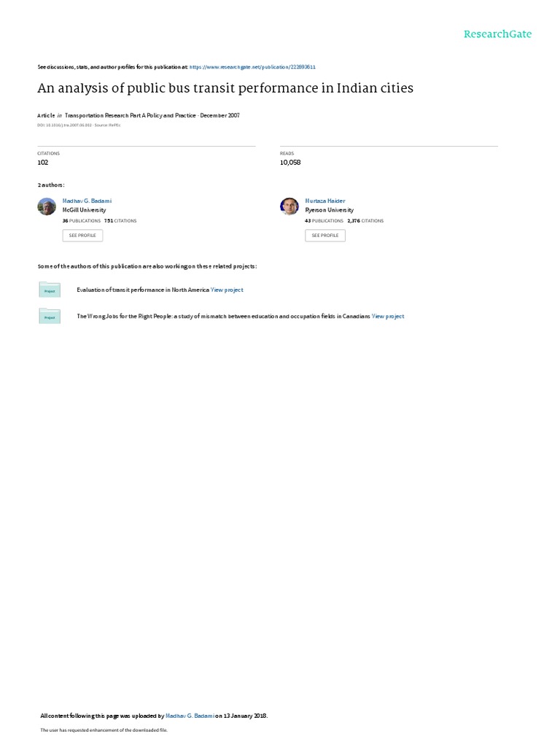The image size is (560, 747).
Task: Click See Profile button under McGill University
Action: [82, 236]
